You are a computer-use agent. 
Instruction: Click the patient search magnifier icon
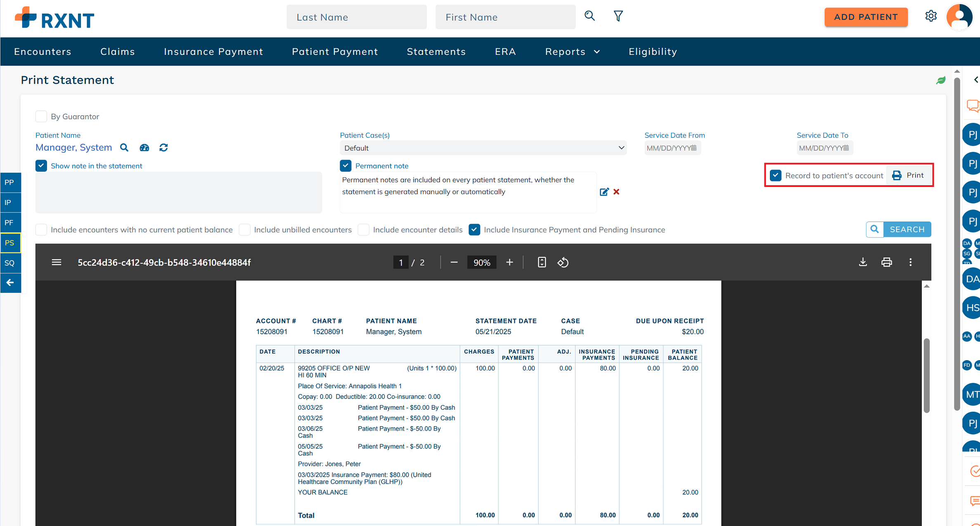coord(124,148)
